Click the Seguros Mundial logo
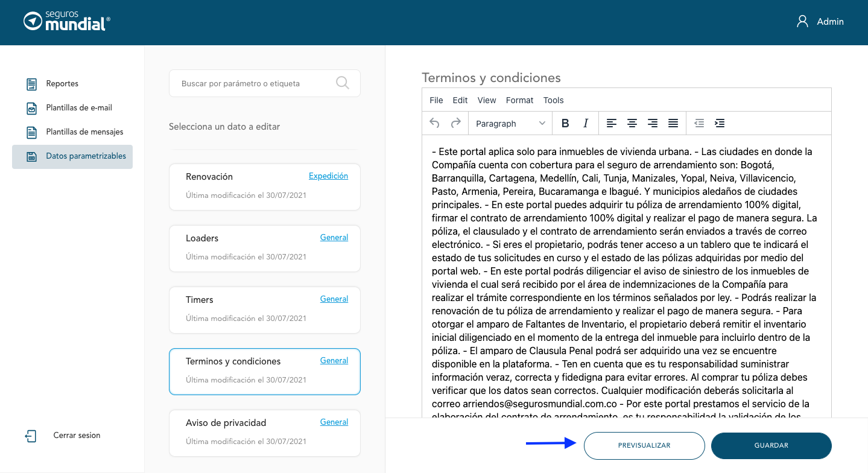Screen dimensions: 868x473 tap(67, 21)
